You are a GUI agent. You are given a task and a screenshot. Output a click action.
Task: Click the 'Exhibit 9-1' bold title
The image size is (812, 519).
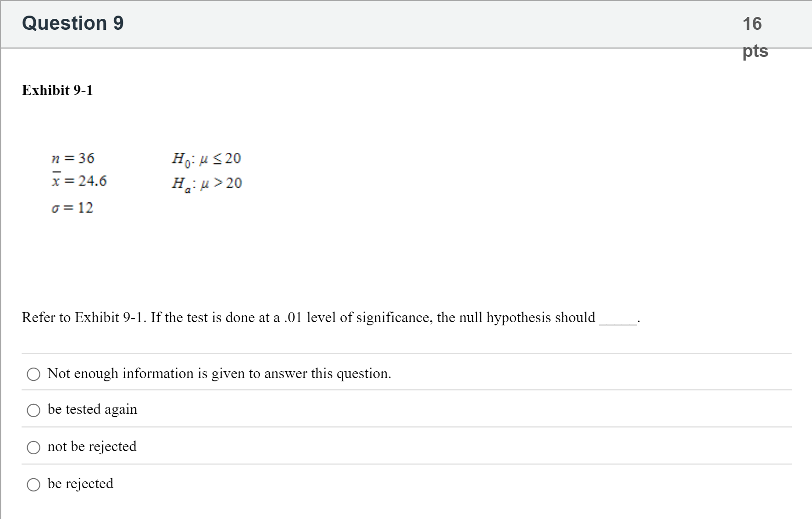[x=57, y=90]
